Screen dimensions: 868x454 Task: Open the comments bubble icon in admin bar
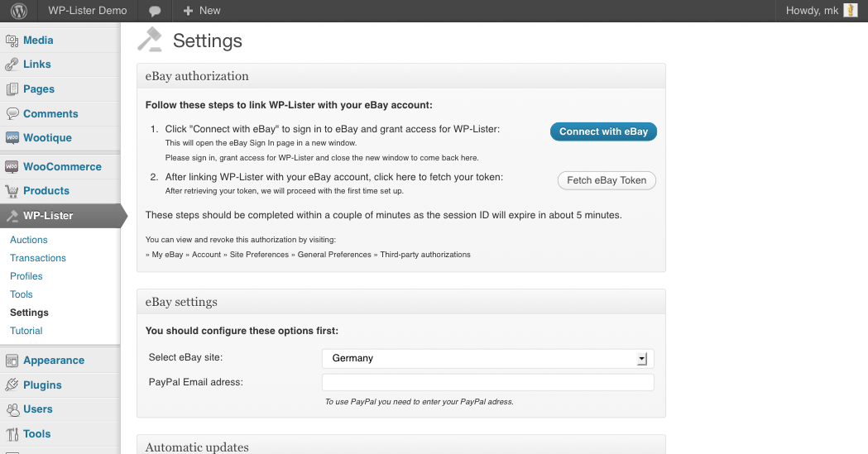(155, 11)
